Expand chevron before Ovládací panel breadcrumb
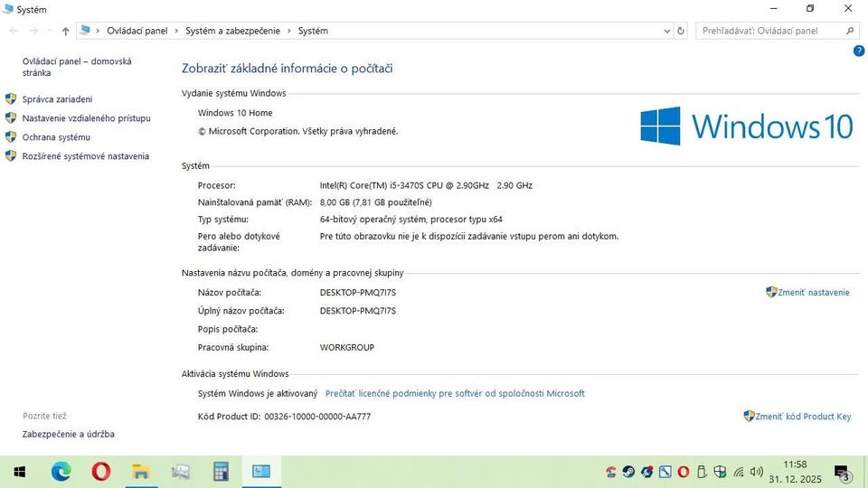The width and height of the screenshot is (868, 488). pos(98,31)
